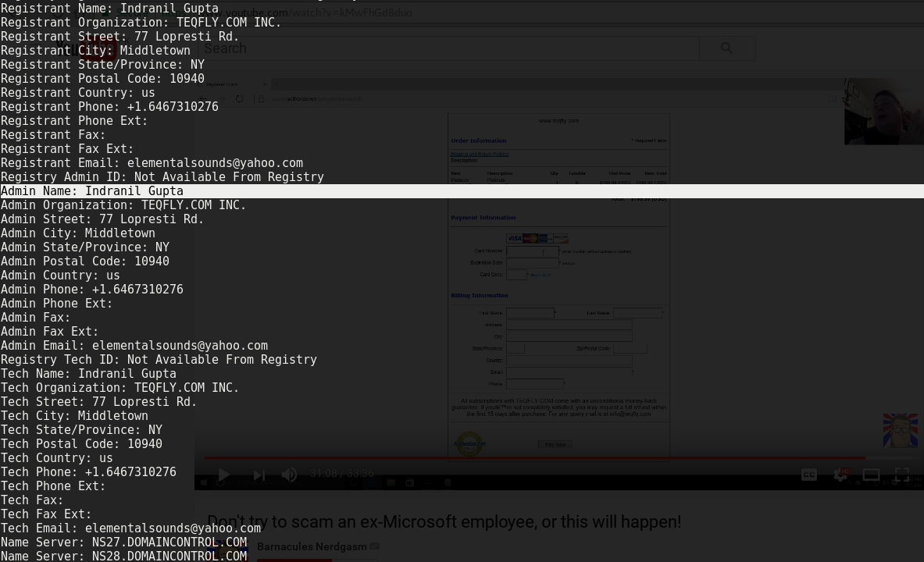The width and height of the screenshot is (924, 562).
Task: Click line Registrant Organization: TEQFLY.COM INC.
Action: [x=141, y=23]
